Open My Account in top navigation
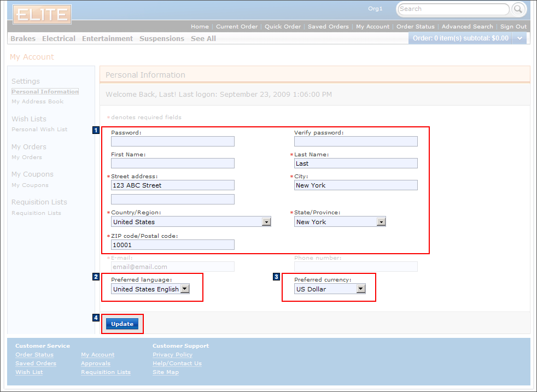 coord(372,26)
